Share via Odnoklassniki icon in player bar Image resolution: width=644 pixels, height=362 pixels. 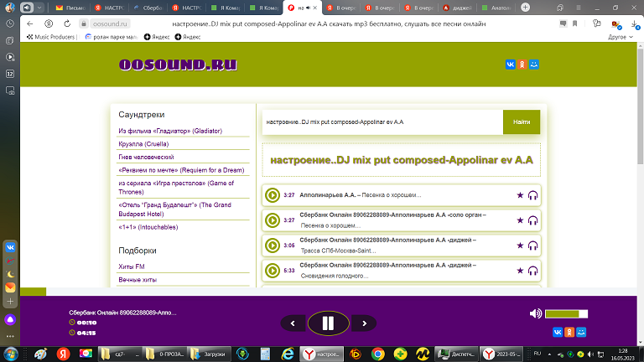[569, 332]
